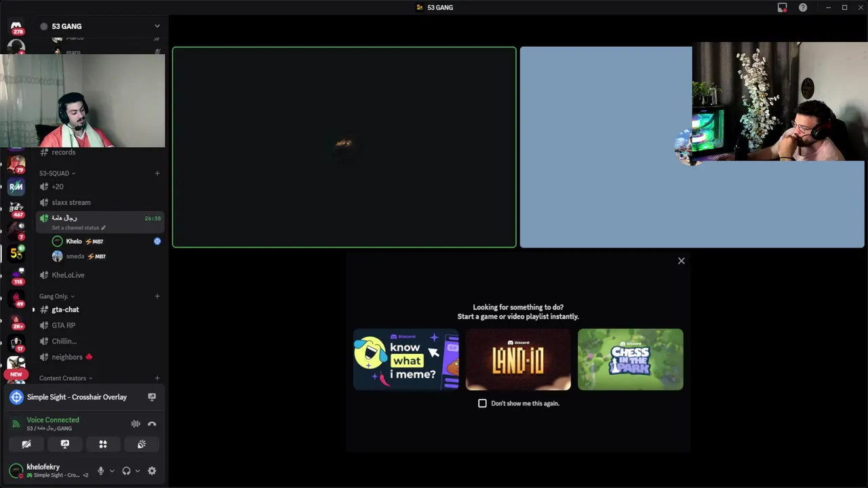
Task: Create channel in Content Creators category
Action: coord(157,378)
